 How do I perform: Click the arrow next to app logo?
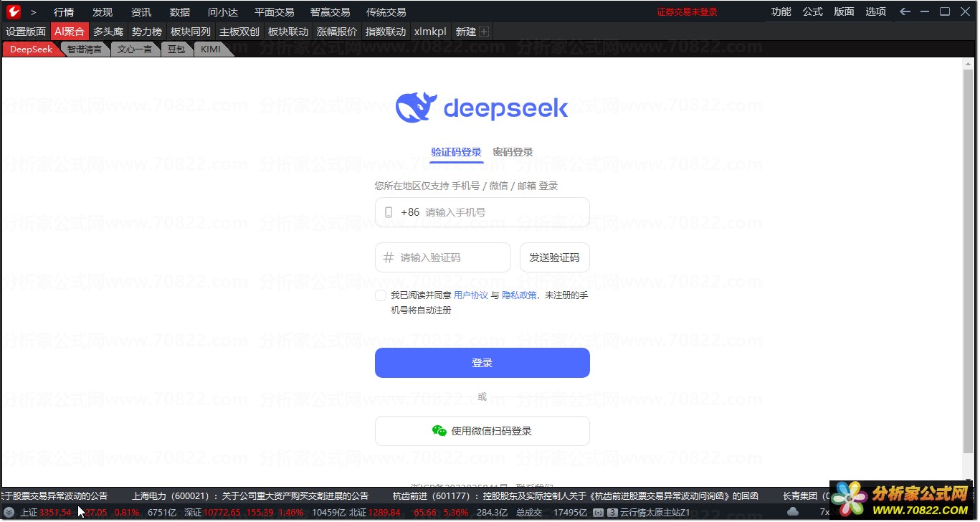tap(33, 12)
